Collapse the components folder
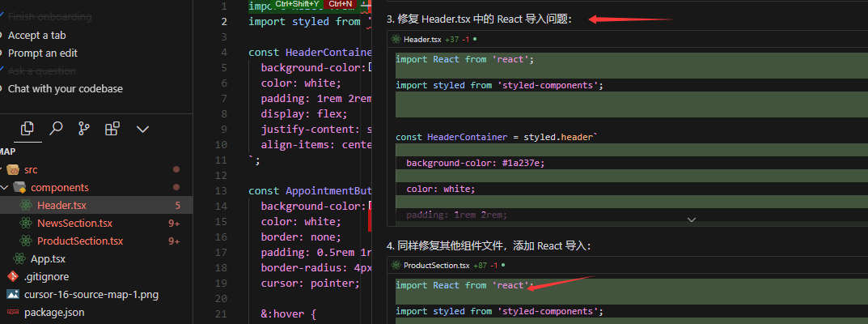Screen dimensions: 868x324 click(x=6, y=188)
